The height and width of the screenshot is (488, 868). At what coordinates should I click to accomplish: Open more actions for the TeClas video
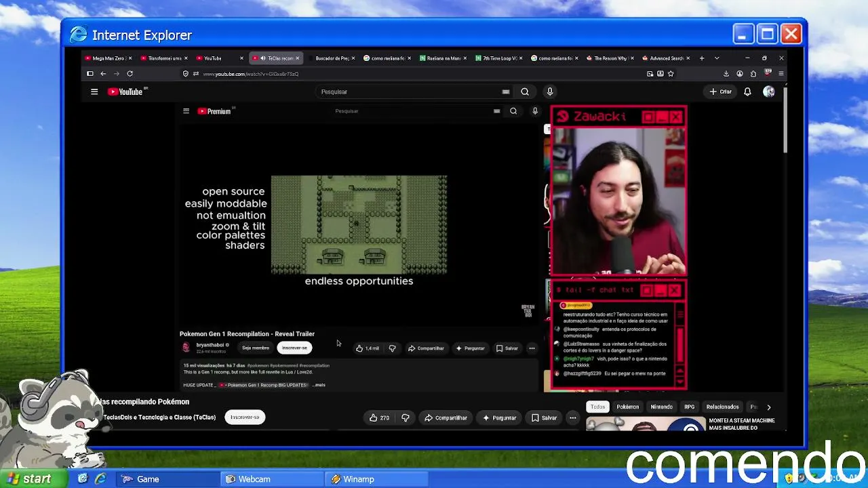[573, 418]
